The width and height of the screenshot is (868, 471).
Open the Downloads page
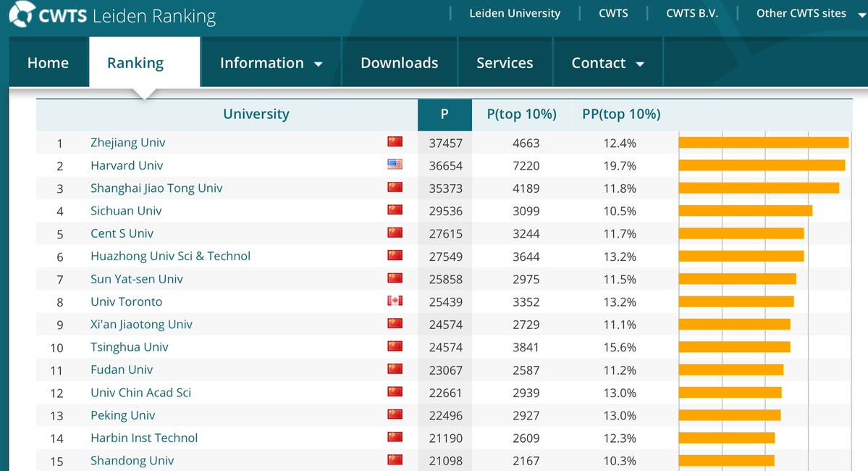pyautogui.click(x=399, y=62)
